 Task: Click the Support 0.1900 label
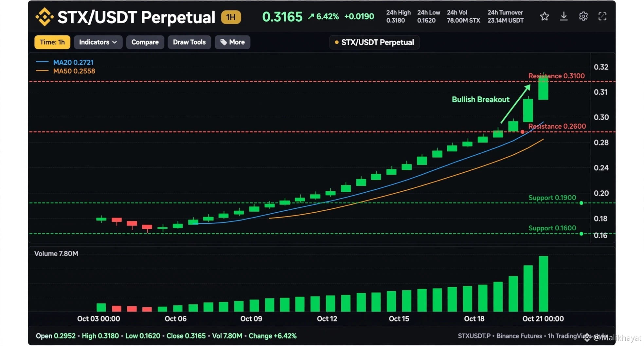click(552, 198)
